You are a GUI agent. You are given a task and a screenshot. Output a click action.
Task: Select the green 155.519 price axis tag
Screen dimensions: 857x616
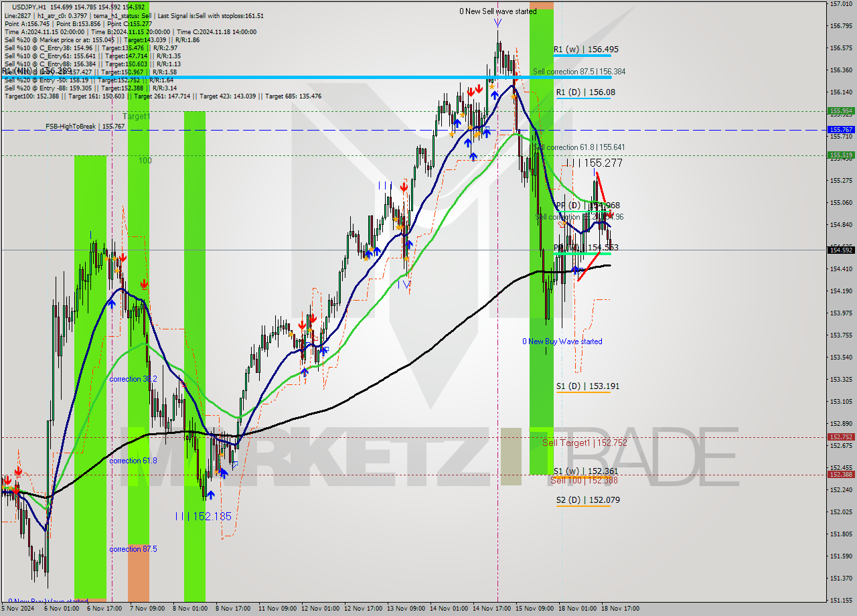point(841,155)
